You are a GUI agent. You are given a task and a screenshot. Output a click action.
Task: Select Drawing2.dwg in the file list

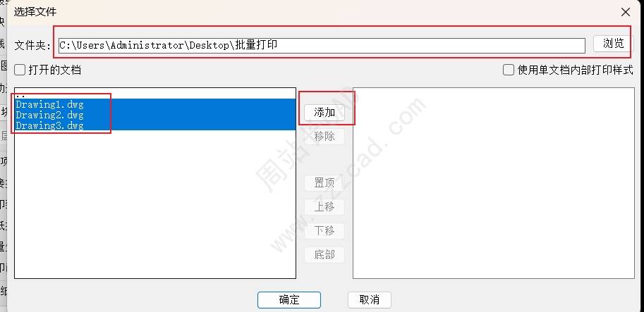[x=155, y=115]
